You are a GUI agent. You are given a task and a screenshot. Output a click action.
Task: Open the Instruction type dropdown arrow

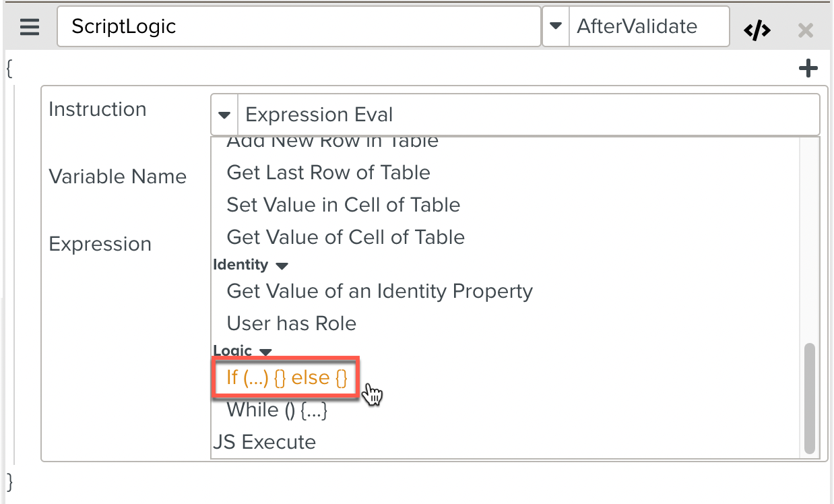coord(224,115)
